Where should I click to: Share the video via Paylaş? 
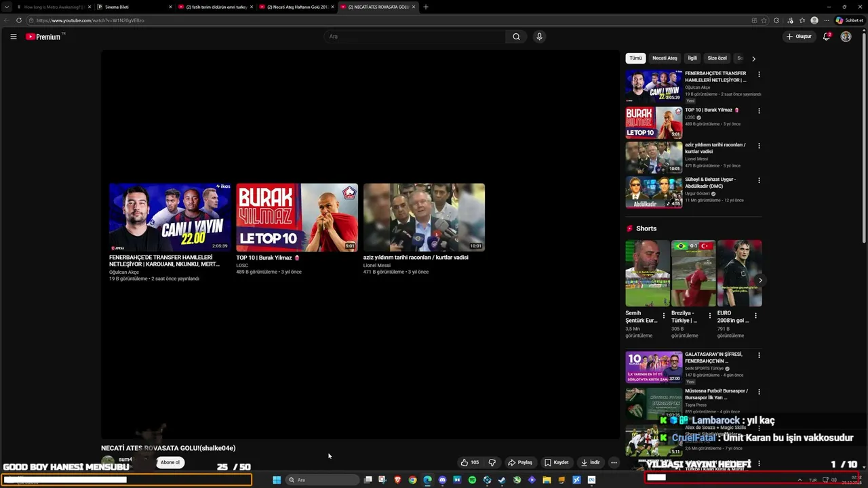coord(520,462)
